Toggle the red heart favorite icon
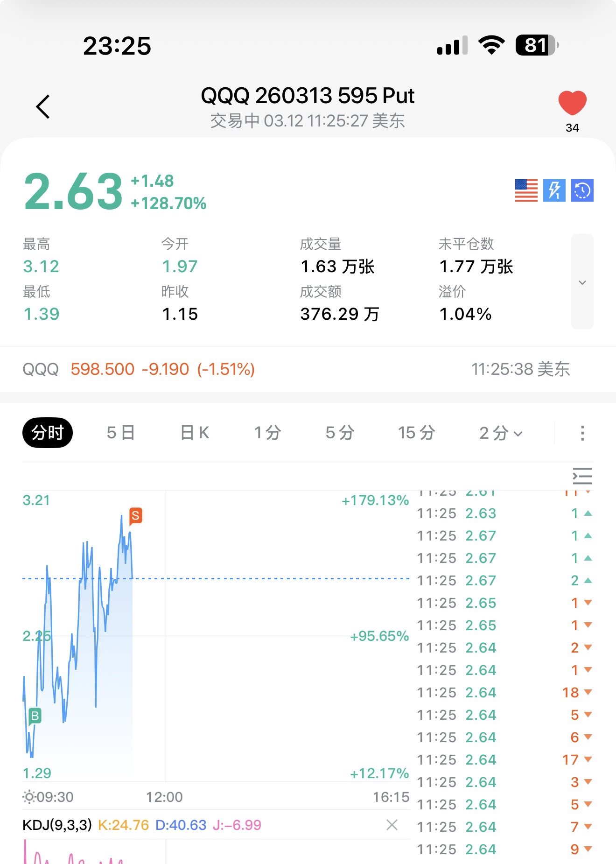Image resolution: width=616 pixels, height=864 pixels. pos(572,103)
